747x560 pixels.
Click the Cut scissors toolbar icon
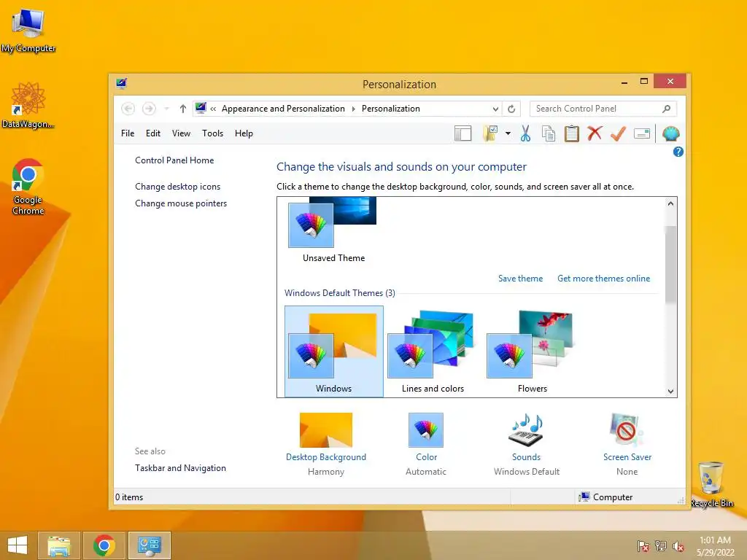tap(525, 134)
